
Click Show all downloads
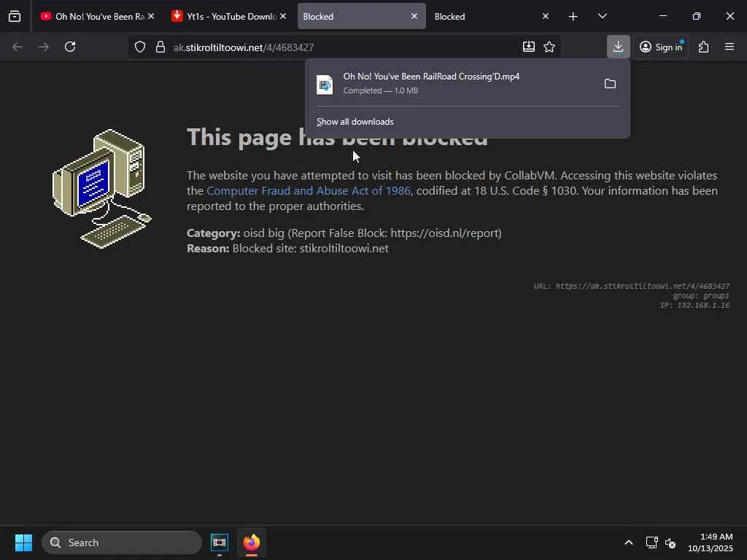[355, 122]
